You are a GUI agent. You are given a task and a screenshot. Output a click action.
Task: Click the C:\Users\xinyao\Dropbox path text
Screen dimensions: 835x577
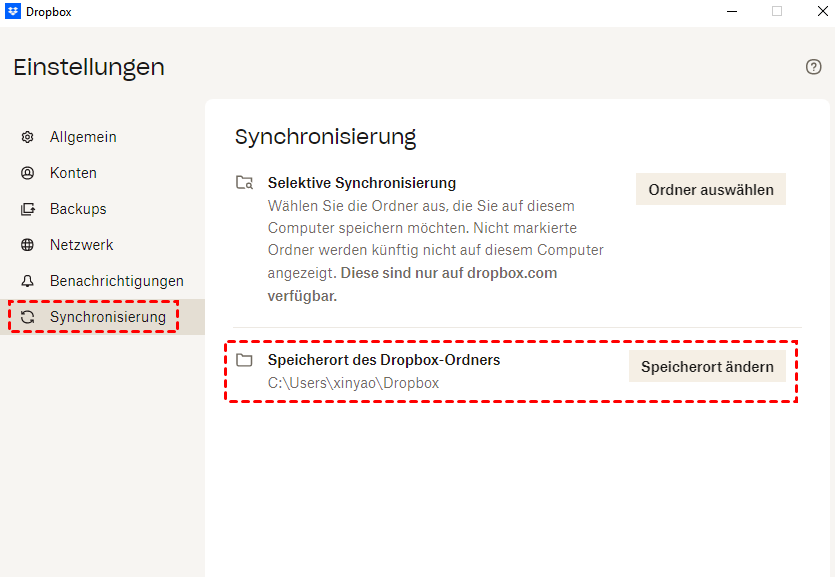coord(353,383)
